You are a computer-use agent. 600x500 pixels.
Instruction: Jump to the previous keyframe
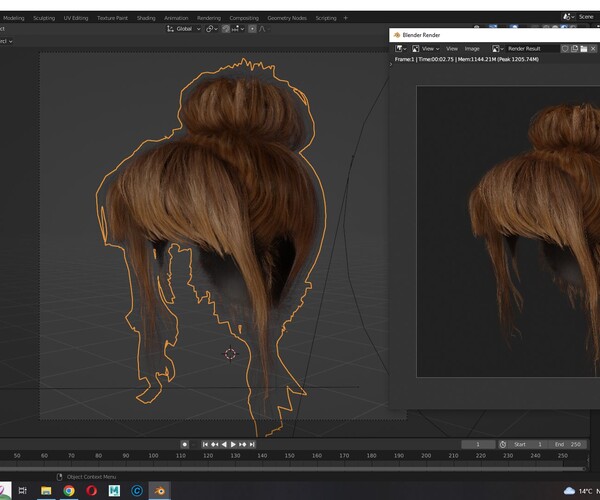[215, 444]
